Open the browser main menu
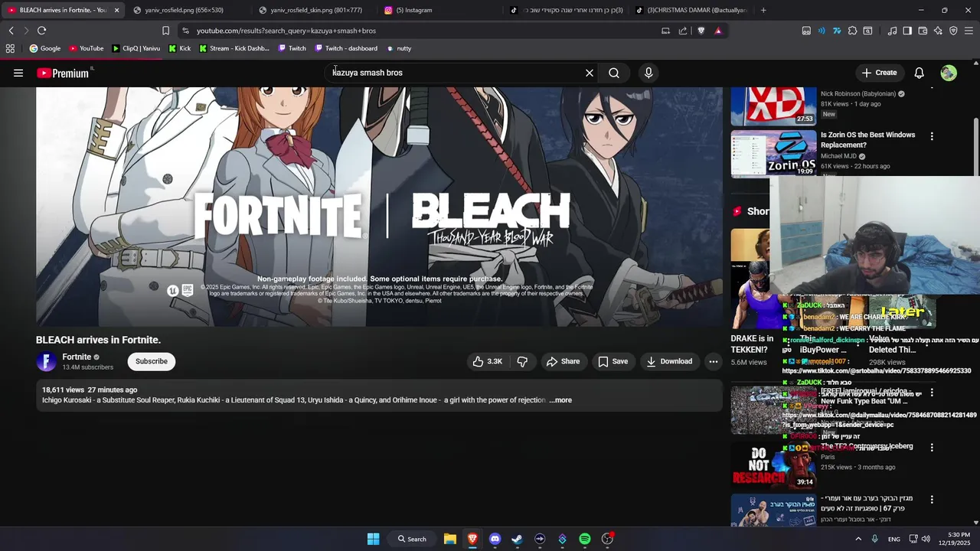 [969, 31]
